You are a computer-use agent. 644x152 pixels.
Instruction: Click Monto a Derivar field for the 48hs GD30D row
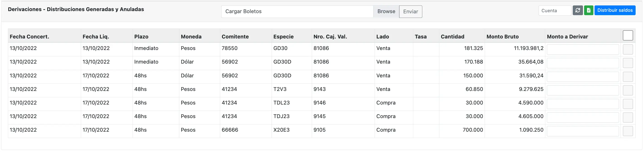(583, 76)
